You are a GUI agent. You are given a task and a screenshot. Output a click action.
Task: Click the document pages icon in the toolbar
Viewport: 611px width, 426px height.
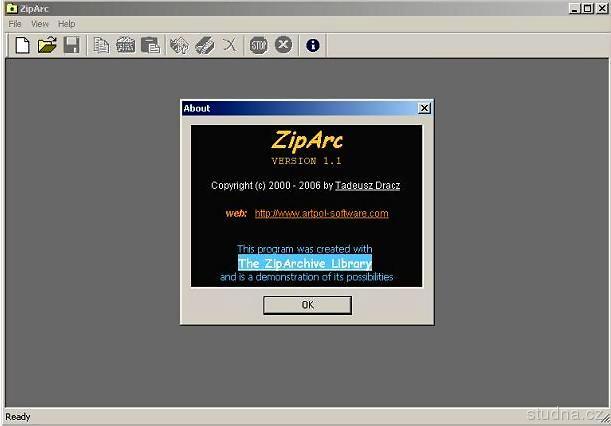[101, 45]
